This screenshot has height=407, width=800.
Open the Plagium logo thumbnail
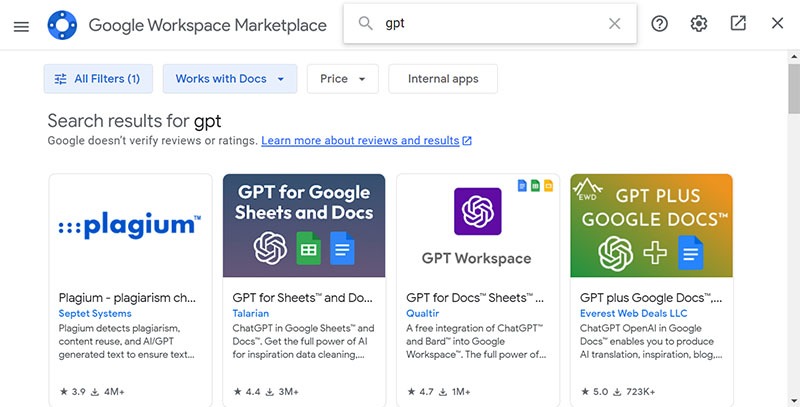130,225
